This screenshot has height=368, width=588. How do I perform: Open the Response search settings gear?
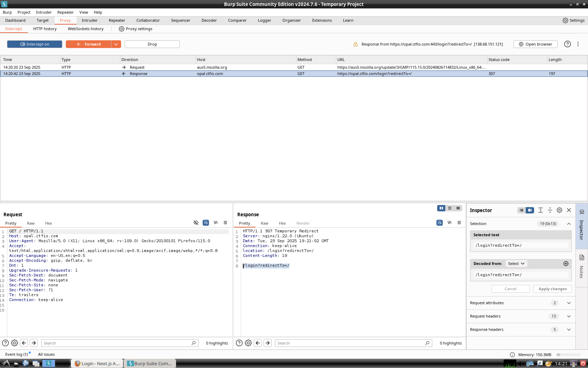coord(248,343)
